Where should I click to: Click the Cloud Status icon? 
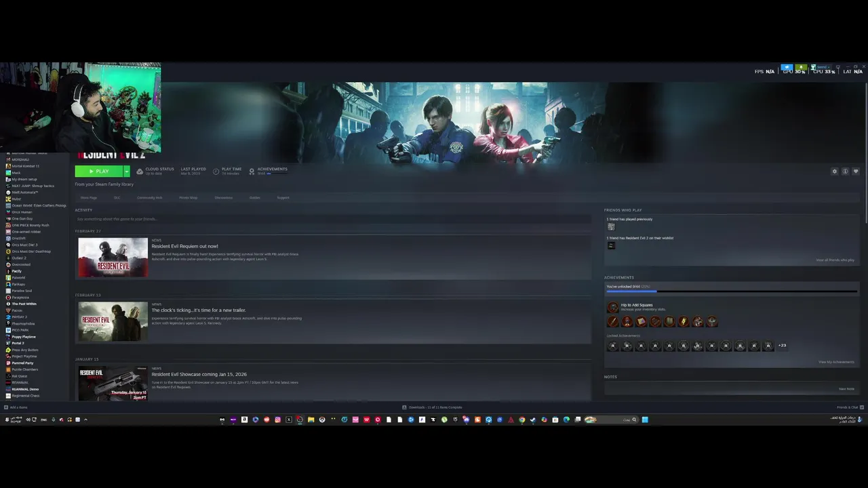point(140,171)
